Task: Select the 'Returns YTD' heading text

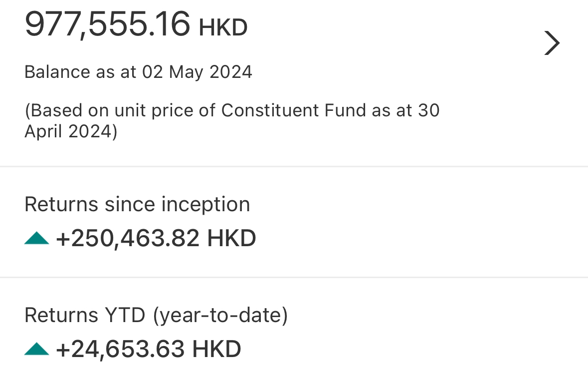Action: pyautogui.click(x=85, y=316)
